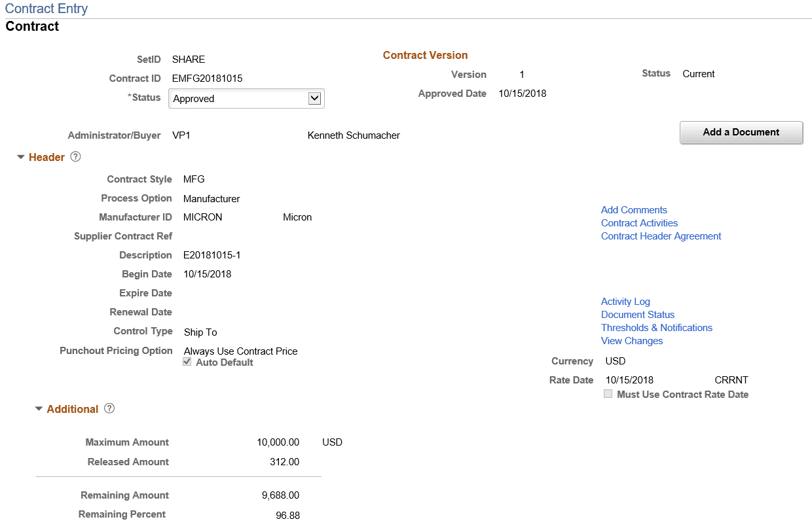
Task: Collapse the Additional section
Action: 38,408
